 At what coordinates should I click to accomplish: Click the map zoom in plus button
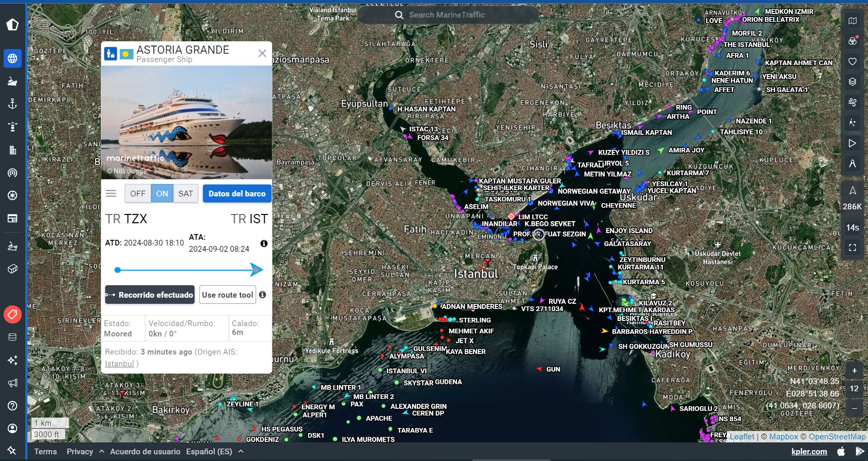click(x=854, y=371)
